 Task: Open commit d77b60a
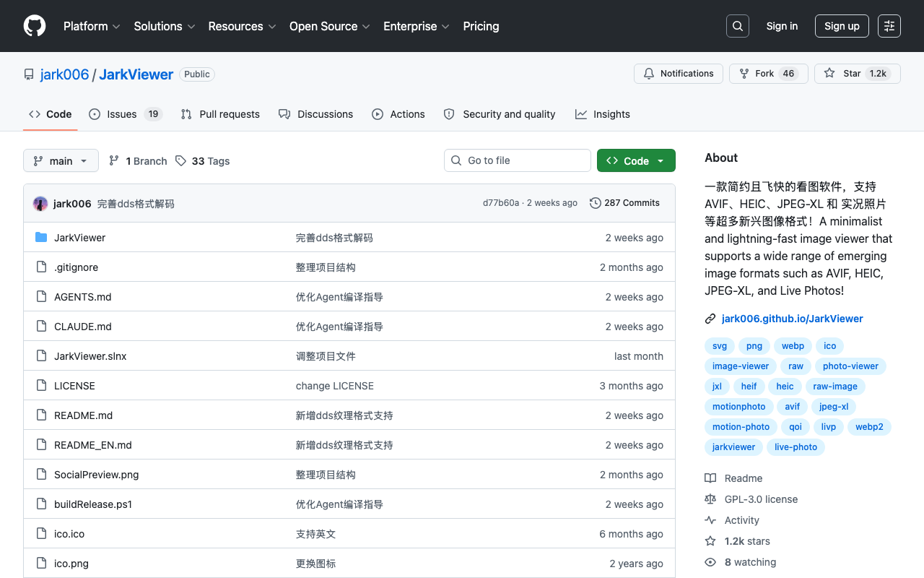click(x=501, y=203)
